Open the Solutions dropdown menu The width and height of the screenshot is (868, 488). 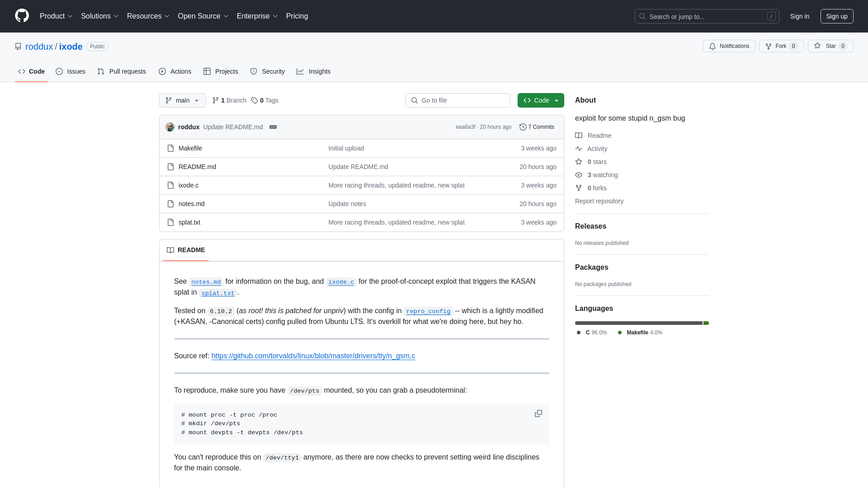click(99, 16)
